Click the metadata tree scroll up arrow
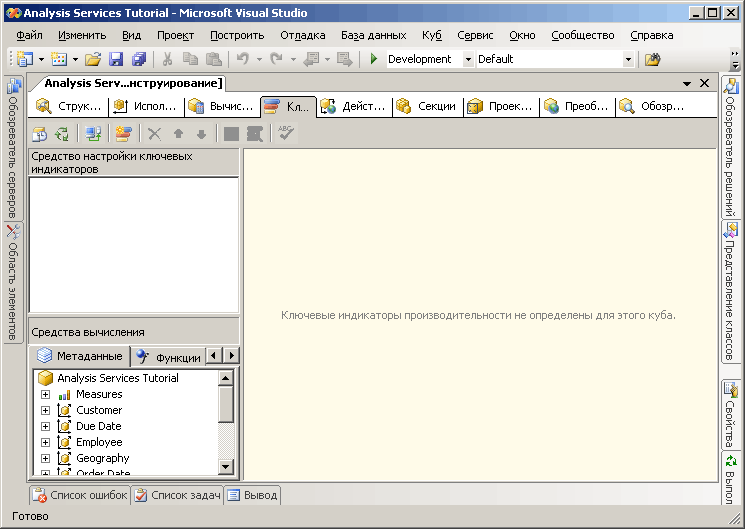This screenshot has height=529, width=745. (x=226, y=378)
